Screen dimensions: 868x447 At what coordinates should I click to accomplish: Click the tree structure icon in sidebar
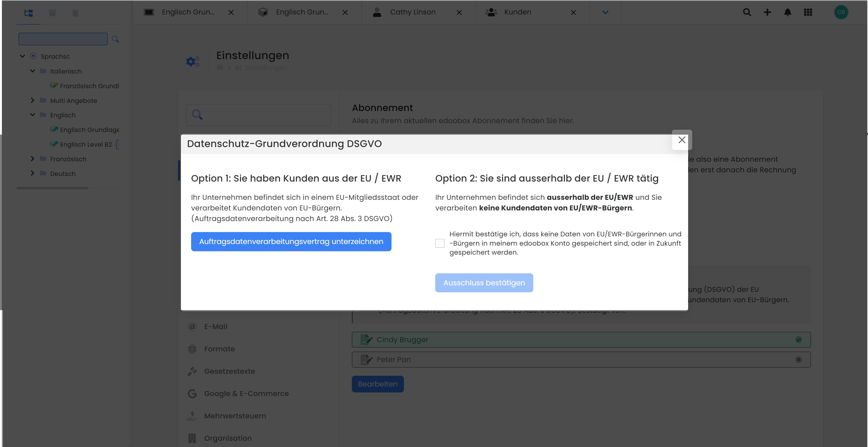29,13
